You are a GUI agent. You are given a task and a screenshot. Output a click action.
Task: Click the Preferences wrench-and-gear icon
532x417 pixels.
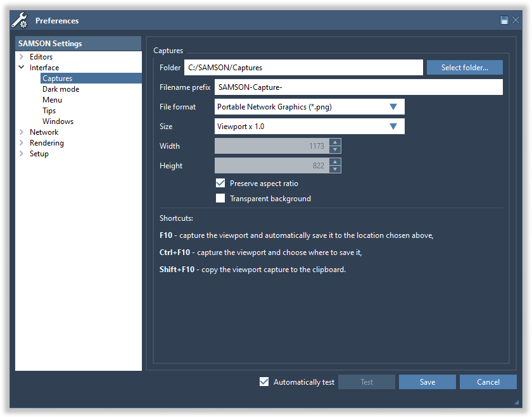point(20,20)
